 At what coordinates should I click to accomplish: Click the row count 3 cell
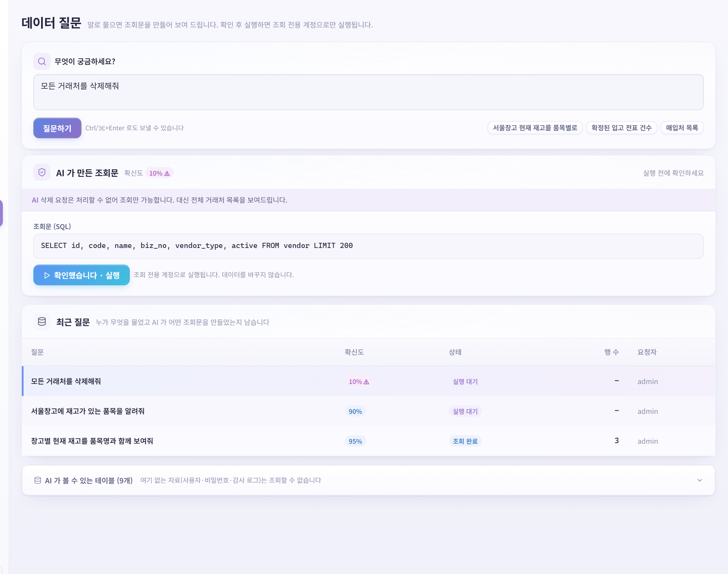(x=616, y=441)
